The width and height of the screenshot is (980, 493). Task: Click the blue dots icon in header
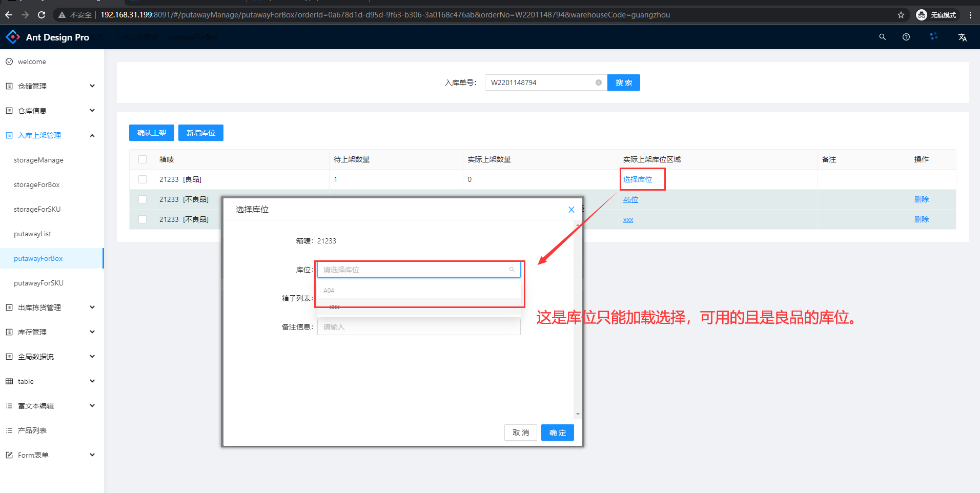pos(933,36)
